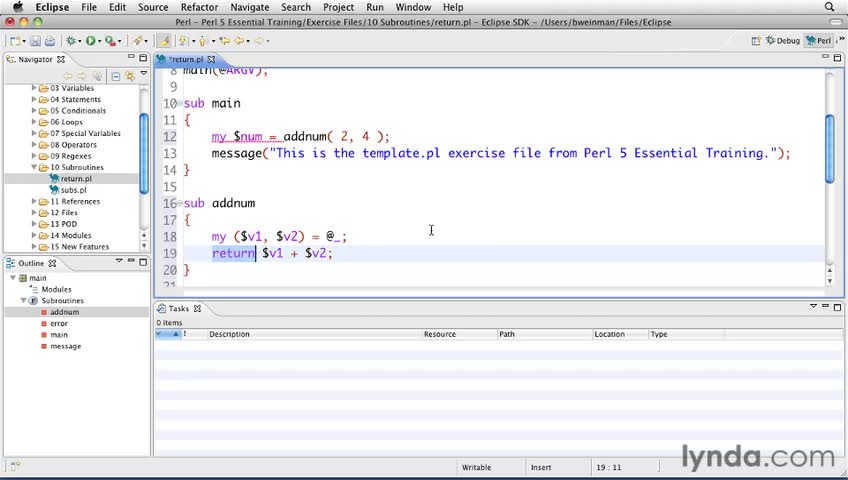This screenshot has height=480, width=848.
Task: Select the message subroutine in Outline
Action: coord(66,346)
